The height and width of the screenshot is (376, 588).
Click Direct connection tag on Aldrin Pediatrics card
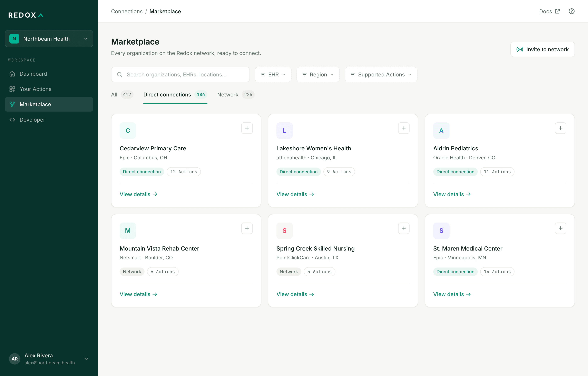tap(455, 172)
